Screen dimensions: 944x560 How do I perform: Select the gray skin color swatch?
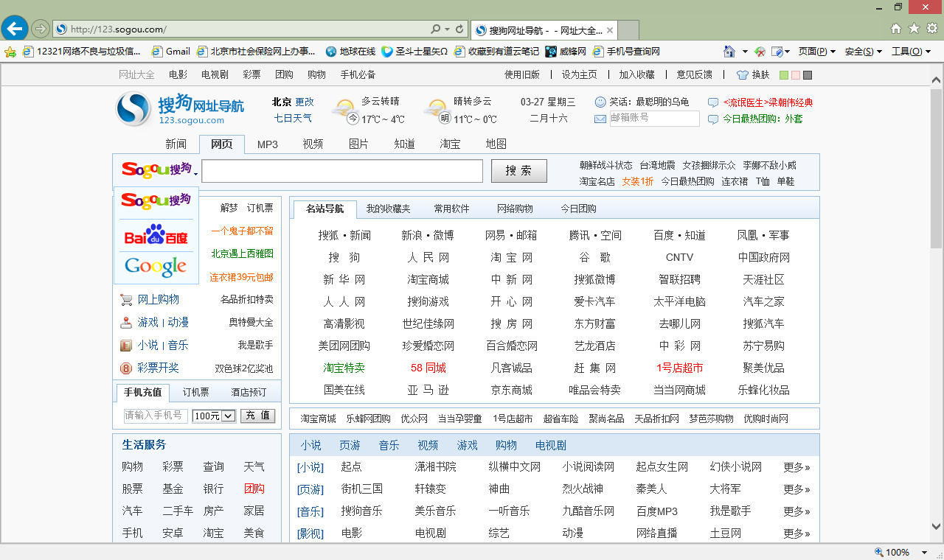808,75
